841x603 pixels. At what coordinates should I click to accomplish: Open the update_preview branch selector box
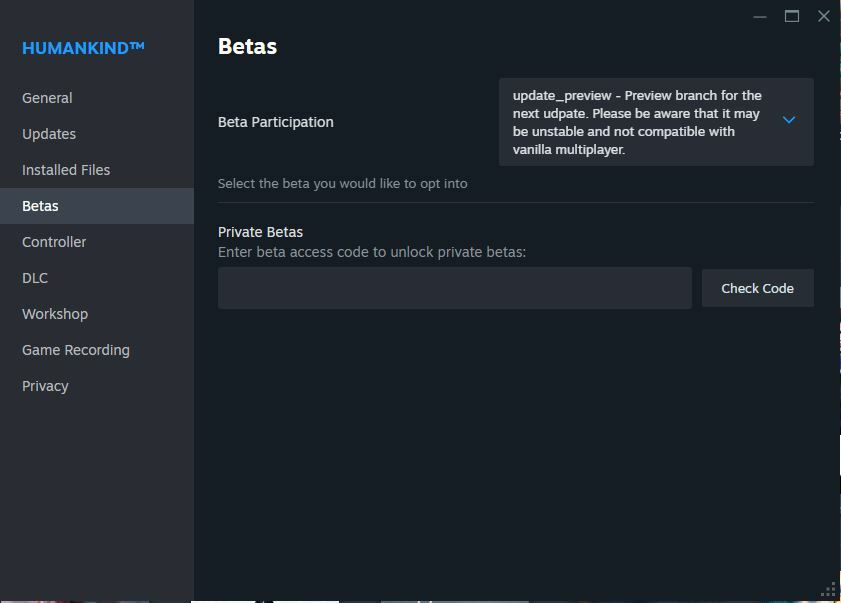(x=656, y=122)
